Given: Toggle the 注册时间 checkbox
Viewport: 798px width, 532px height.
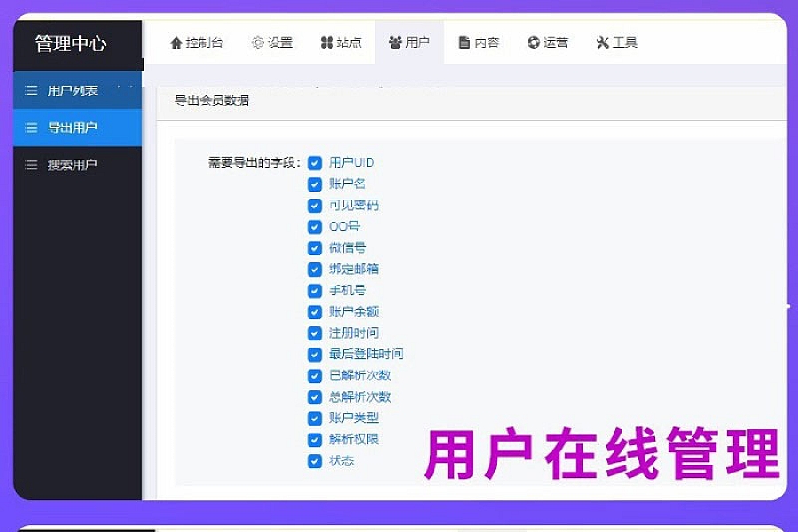Looking at the screenshot, I should point(315,333).
